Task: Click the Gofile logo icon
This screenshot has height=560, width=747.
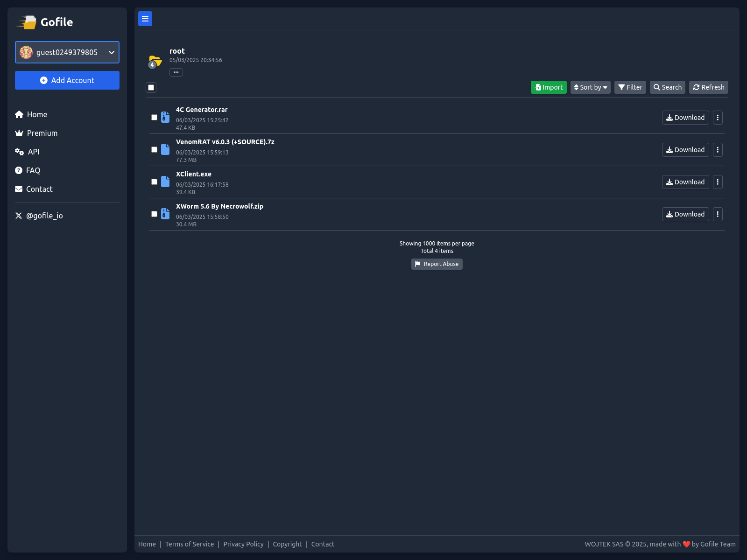Action: 27,22
